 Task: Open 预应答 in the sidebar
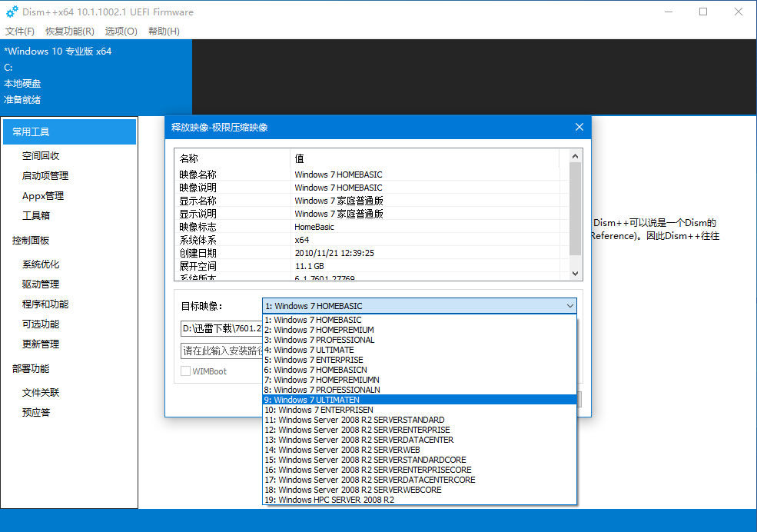tap(35, 412)
